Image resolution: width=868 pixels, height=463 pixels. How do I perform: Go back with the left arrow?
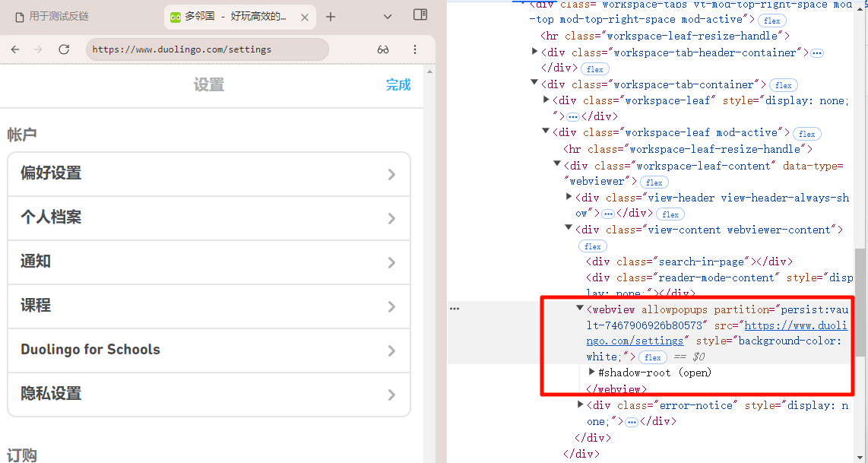[x=15, y=49]
